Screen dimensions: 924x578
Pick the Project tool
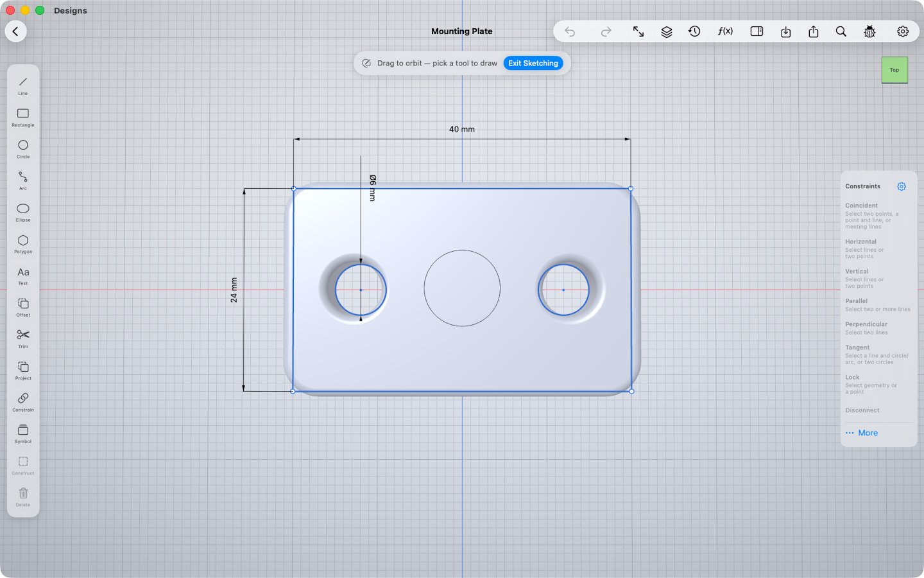click(x=23, y=370)
